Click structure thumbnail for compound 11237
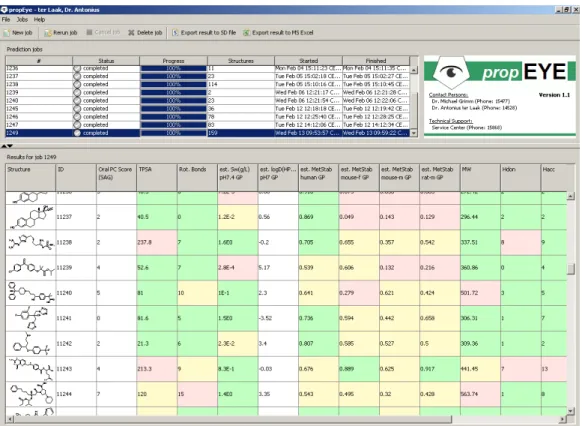This screenshot has height=426, width=582. [x=31, y=217]
